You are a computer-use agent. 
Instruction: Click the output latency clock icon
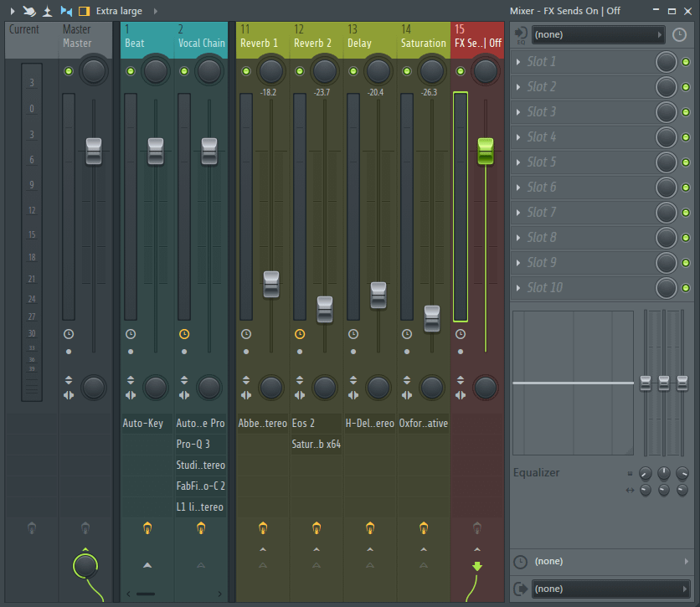521,562
